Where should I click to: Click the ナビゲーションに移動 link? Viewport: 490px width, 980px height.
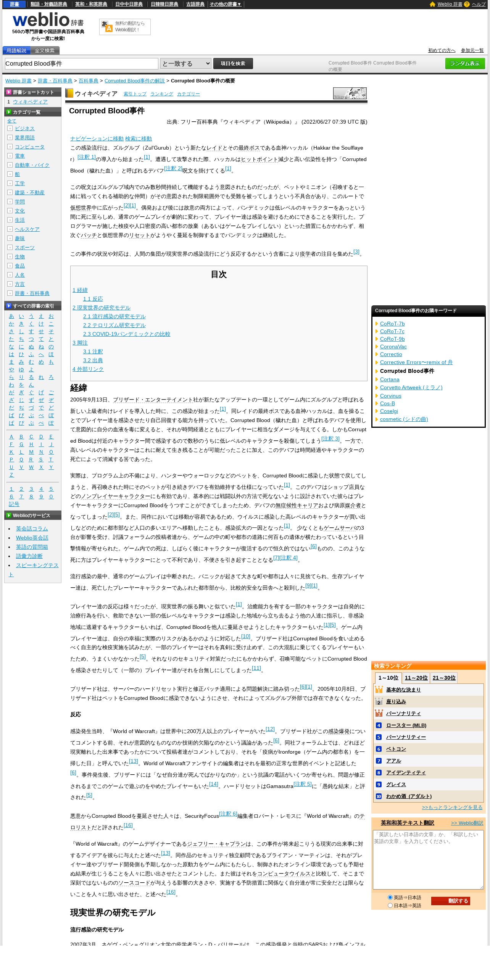[x=97, y=139]
